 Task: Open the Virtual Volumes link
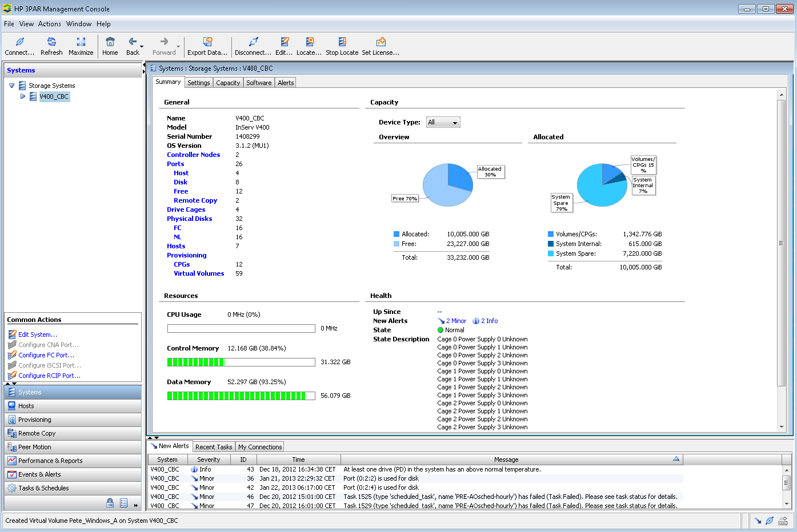199,273
